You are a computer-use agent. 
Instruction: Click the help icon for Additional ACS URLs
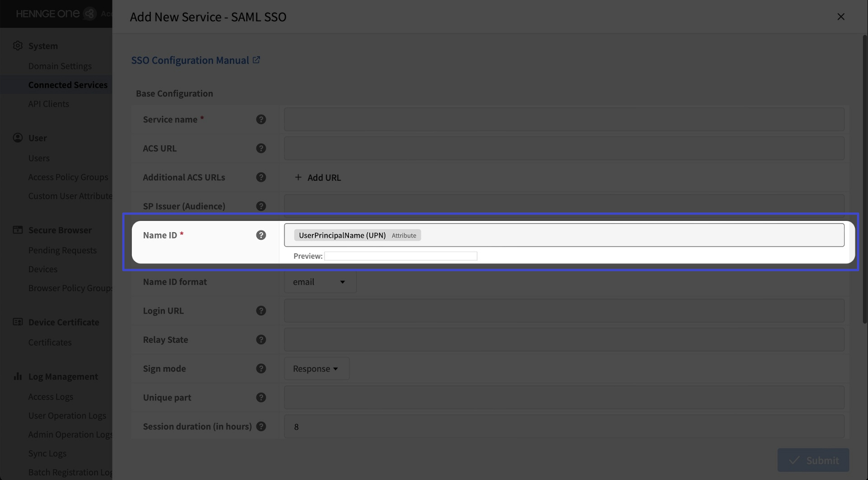(x=261, y=177)
